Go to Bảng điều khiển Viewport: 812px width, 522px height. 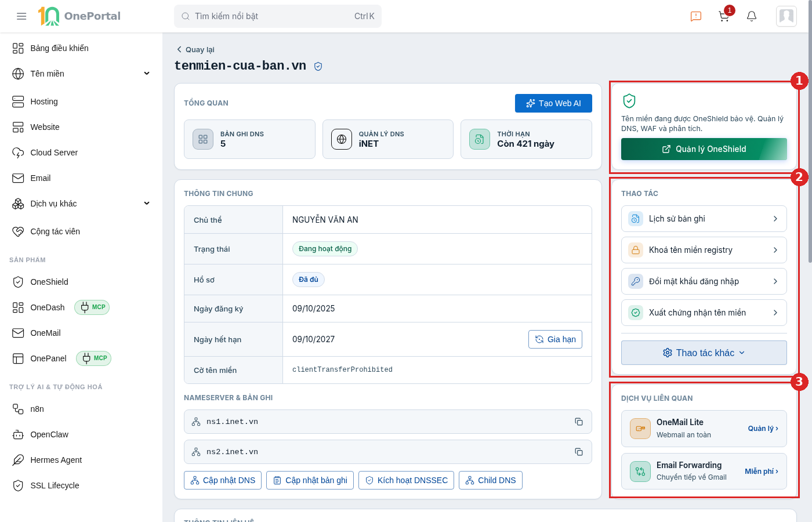(x=81, y=48)
